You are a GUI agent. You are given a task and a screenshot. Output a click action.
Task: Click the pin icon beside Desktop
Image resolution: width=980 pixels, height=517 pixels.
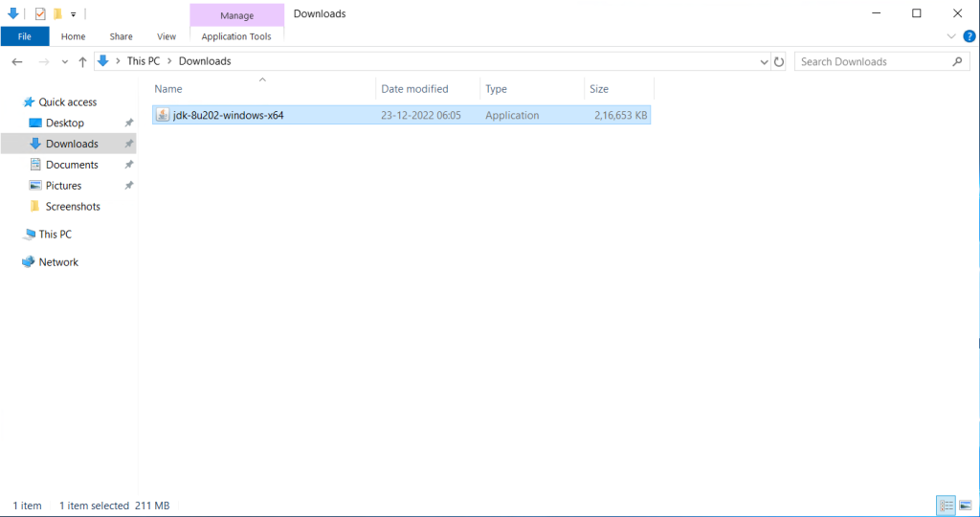point(129,124)
